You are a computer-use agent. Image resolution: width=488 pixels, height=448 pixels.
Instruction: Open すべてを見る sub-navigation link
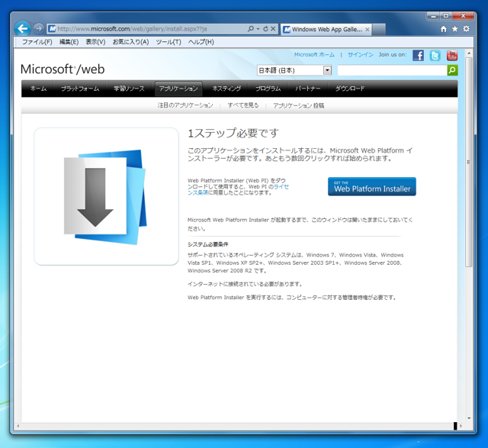(243, 105)
